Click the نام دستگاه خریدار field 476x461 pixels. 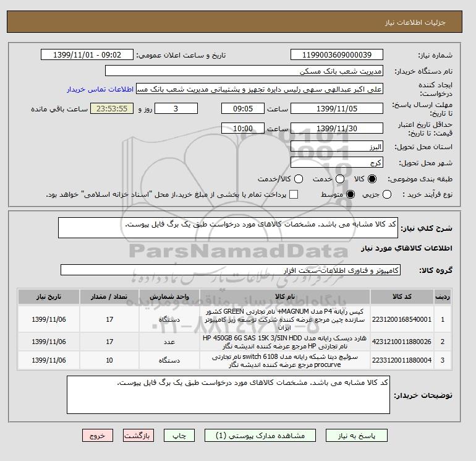coord(260,71)
